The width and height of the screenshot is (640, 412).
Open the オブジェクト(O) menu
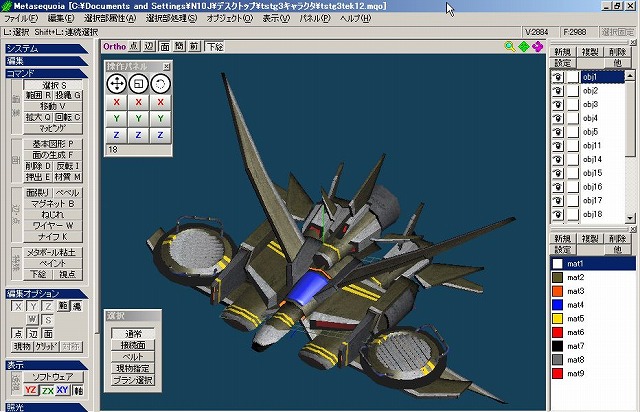point(230,18)
